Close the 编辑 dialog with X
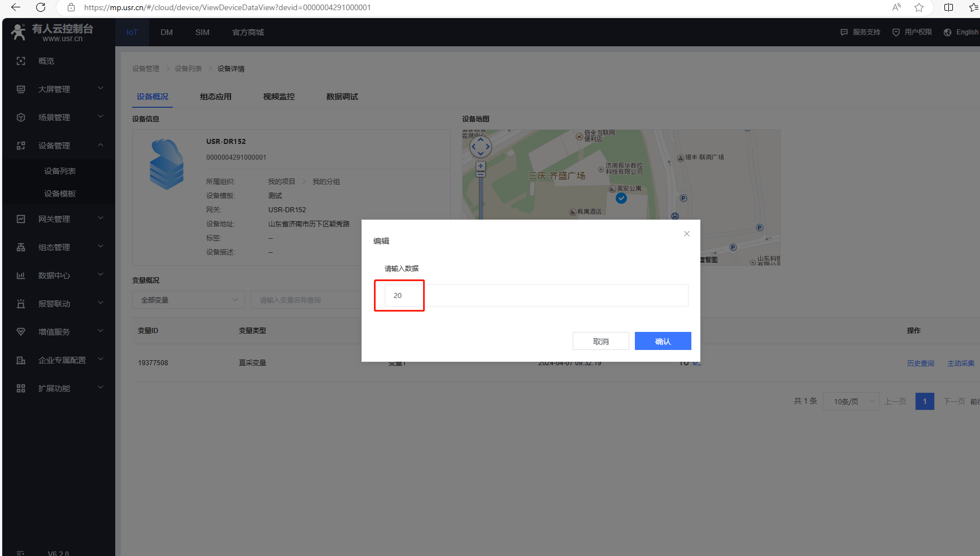Screen dimensions: 980x556 tap(687, 234)
